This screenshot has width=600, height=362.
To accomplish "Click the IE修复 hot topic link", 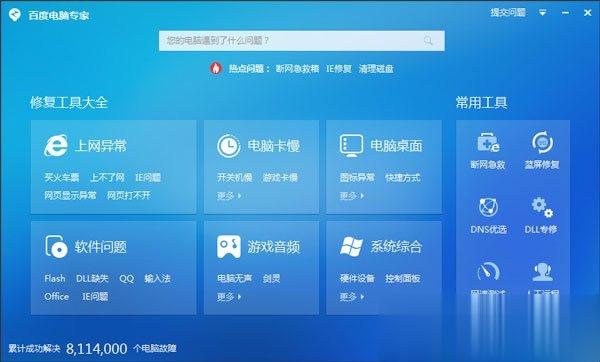I will pos(339,69).
